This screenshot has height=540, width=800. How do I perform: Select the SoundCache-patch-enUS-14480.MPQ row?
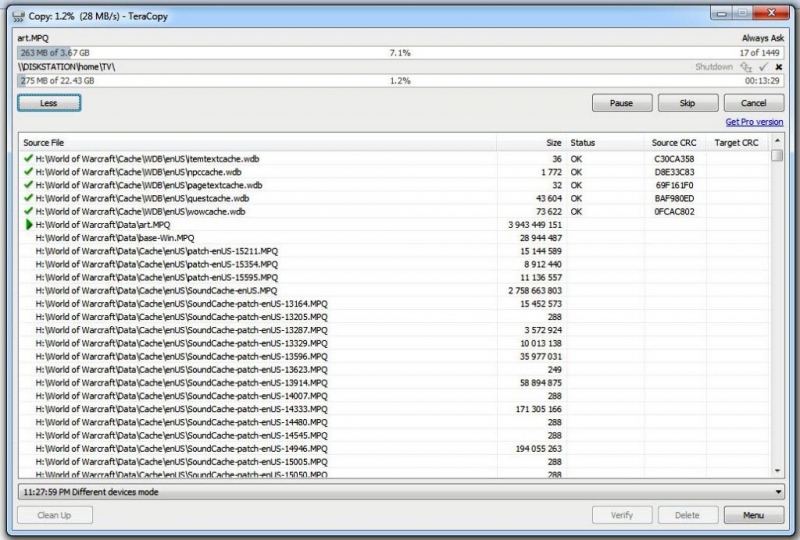coord(395,423)
